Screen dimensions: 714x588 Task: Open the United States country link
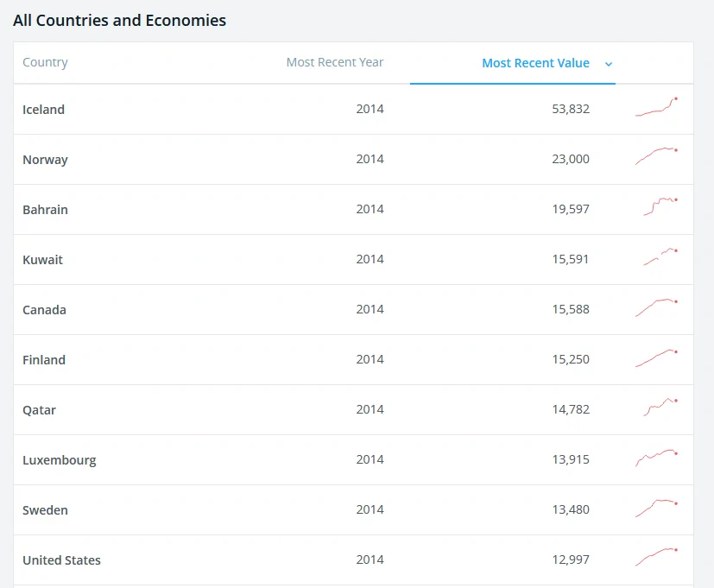tap(61, 560)
